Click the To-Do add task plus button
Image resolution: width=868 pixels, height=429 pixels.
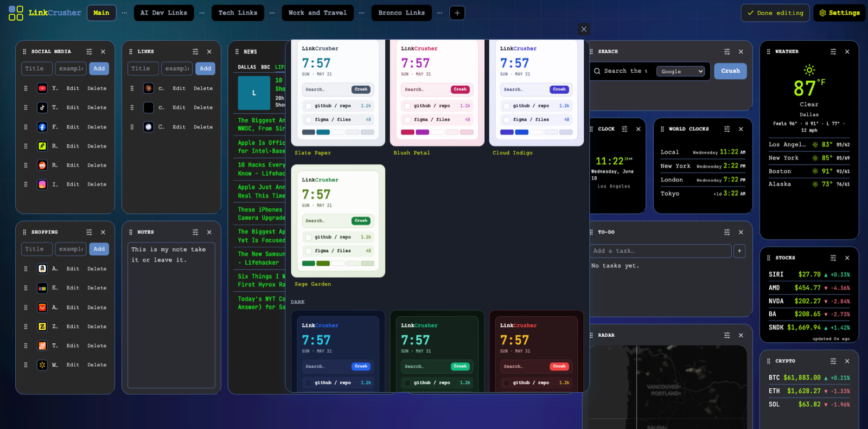pos(739,251)
